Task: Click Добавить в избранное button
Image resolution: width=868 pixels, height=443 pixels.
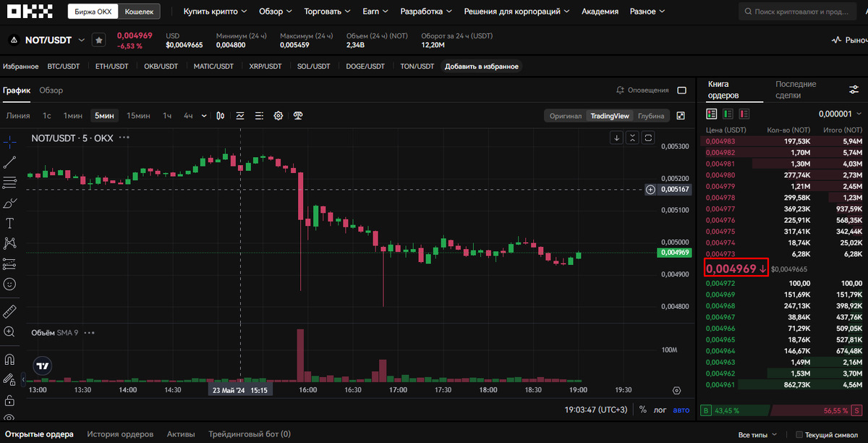Action: (x=482, y=67)
